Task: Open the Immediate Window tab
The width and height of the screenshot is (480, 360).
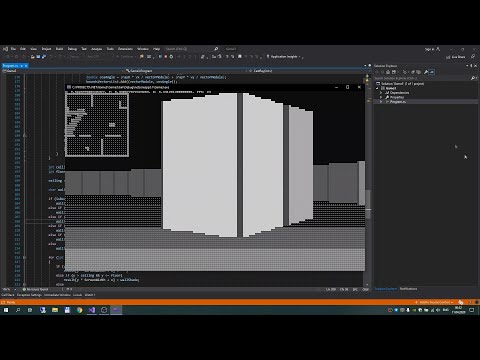Action: [x=57, y=295]
